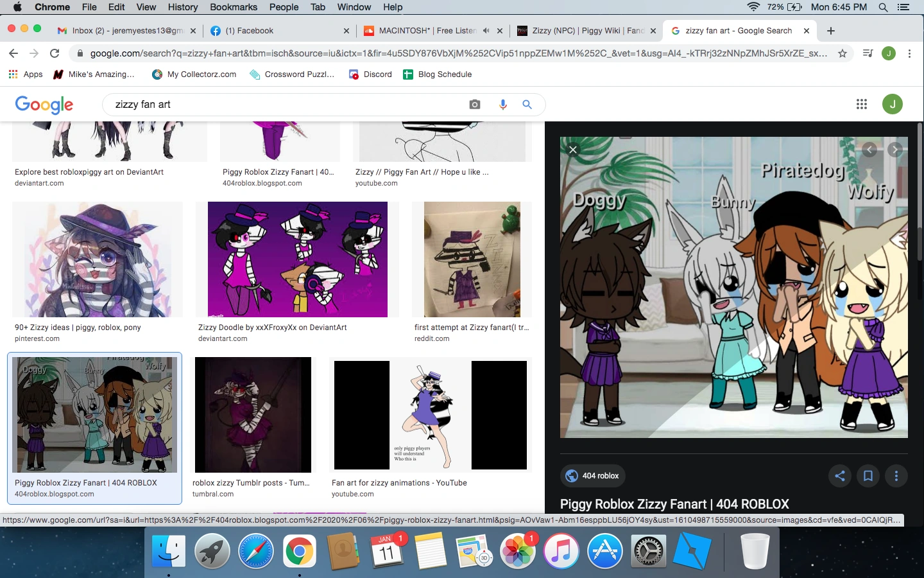Go back with the left preview chevron
This screenshot has height=578, width=924.
[869, 150]
